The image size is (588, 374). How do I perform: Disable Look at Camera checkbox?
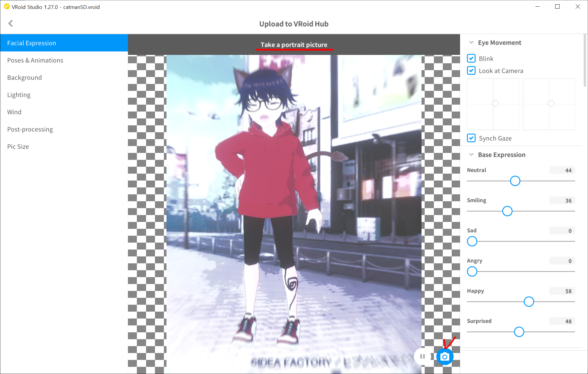point(471,71)
